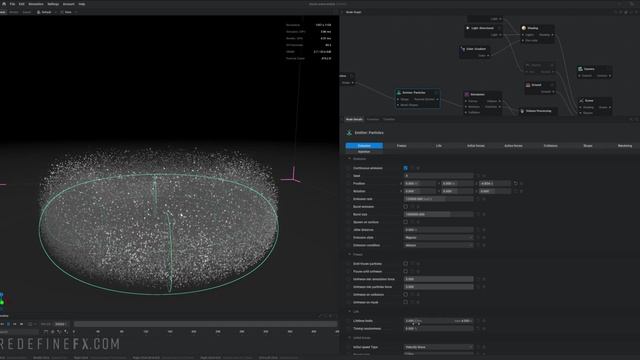Open the Edit menu
Screen dimensions: 640x360
pyautogui.click(x=22, y=4)
